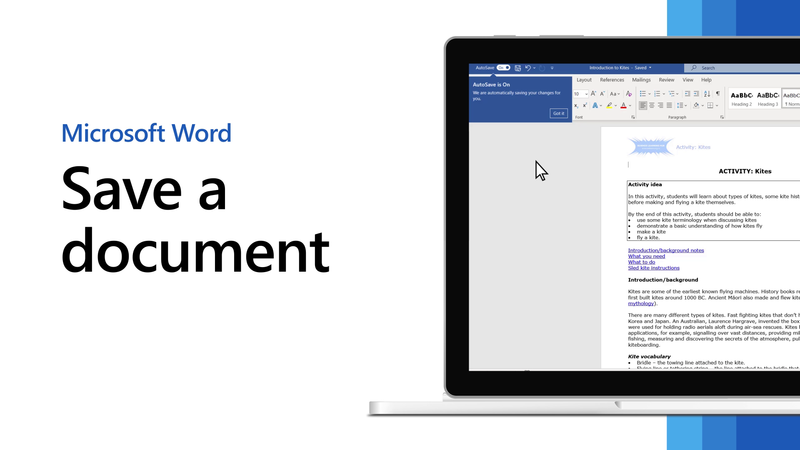Apply bullet list formatting
800x450 pixels.
pos(644,93)
